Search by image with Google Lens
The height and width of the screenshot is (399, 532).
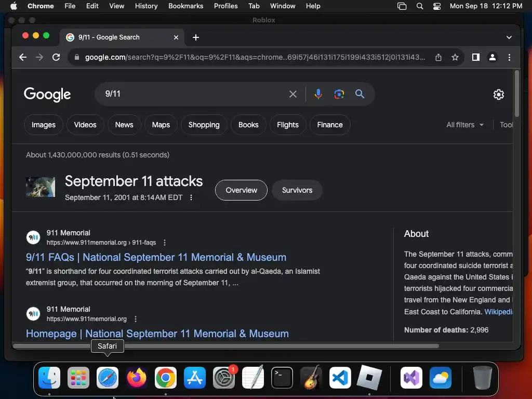pos(339,94)
